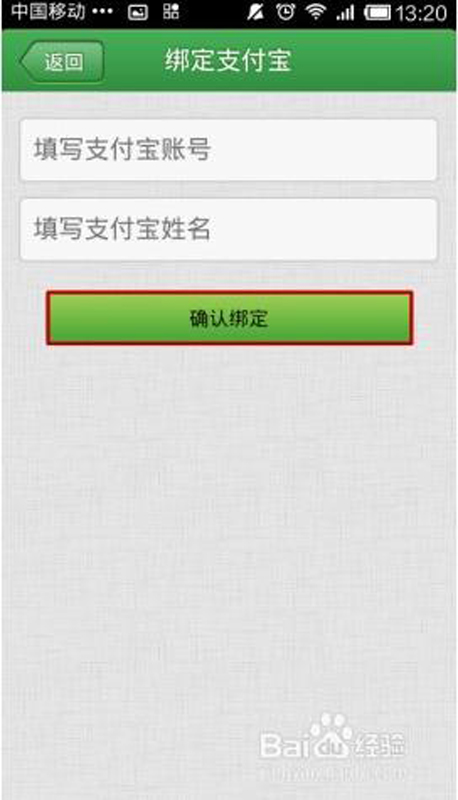Tap the 绑定支付宝 page title
Viewport: 458px width, 800px height.
click(228, 61)
